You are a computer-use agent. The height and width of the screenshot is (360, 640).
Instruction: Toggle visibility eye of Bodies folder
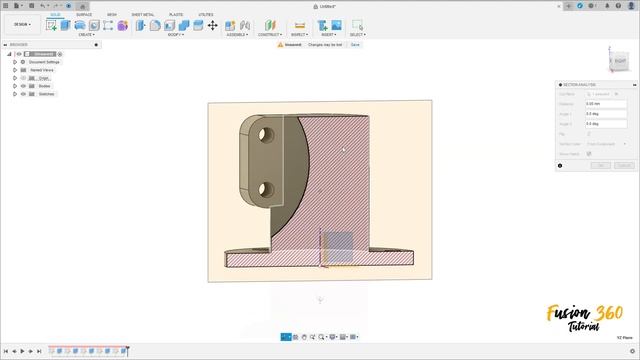point(23,86)
